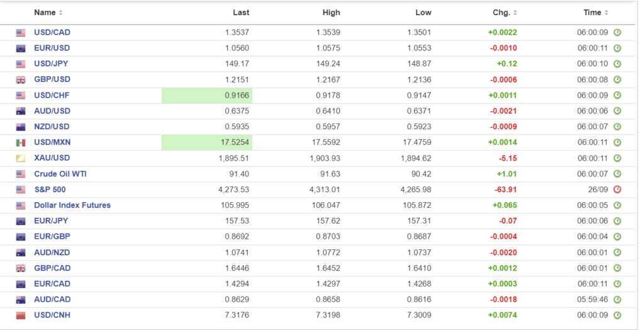Click the highlighted USD/CHF last price cell

pos(207,95)
